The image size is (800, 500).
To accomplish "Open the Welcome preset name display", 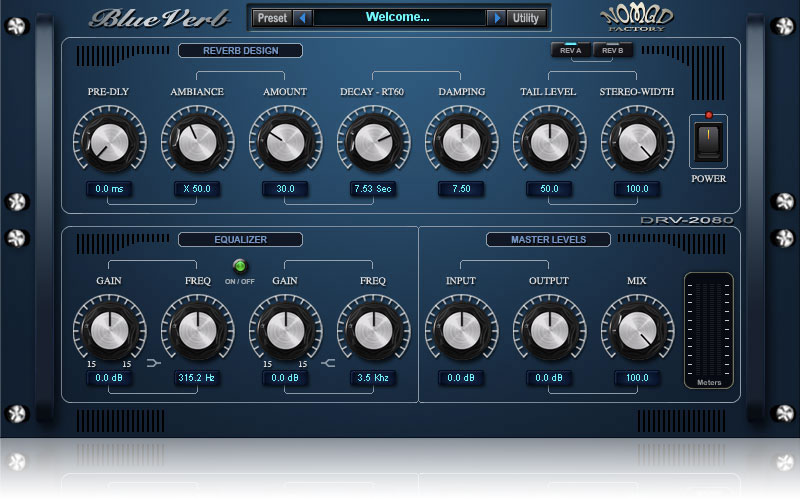I will pos(398,17).
